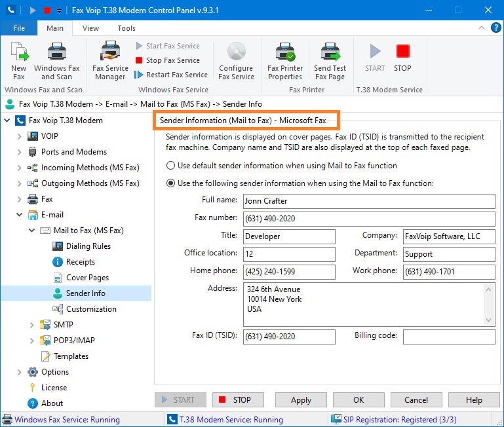Collapse the E-mail tree node
Viewport: 504px width, 427px height.
[x=19, y=215]
